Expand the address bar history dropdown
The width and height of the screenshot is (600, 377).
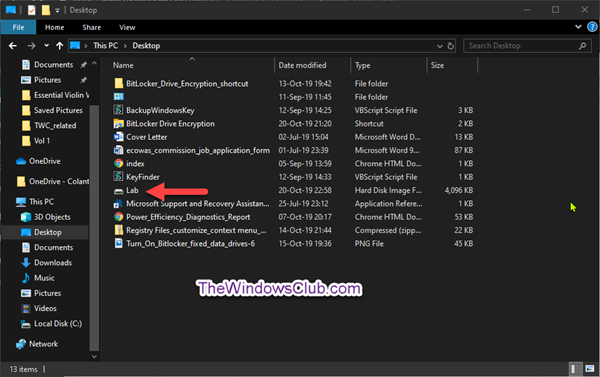pos(440,46)
